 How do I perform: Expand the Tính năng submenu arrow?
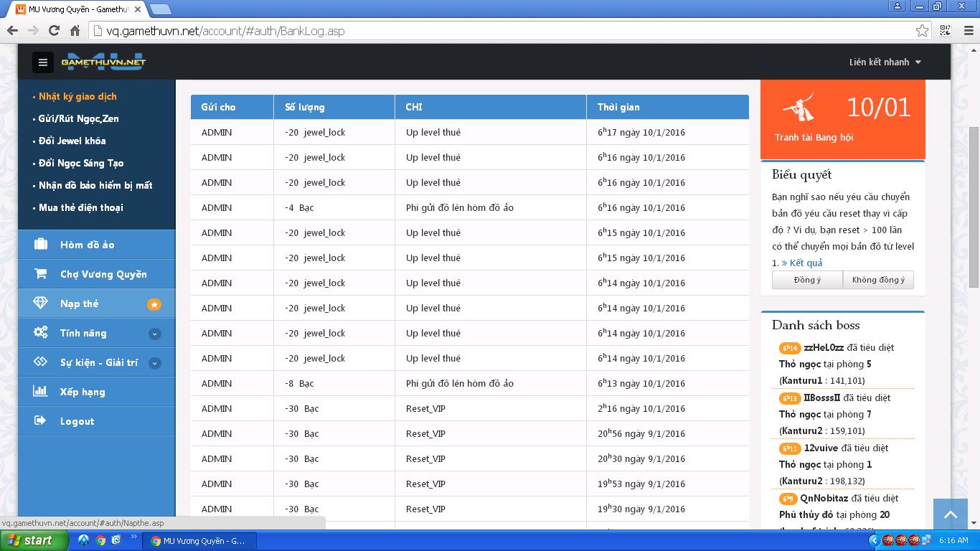tap(154, 334)
